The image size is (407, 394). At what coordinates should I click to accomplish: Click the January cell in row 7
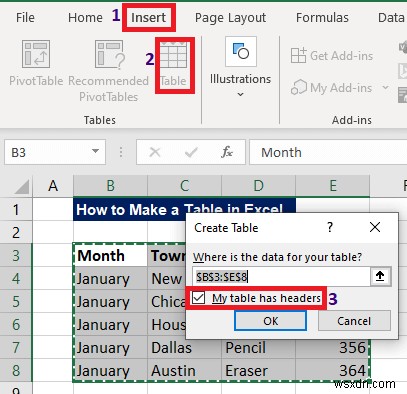(110, 348)
